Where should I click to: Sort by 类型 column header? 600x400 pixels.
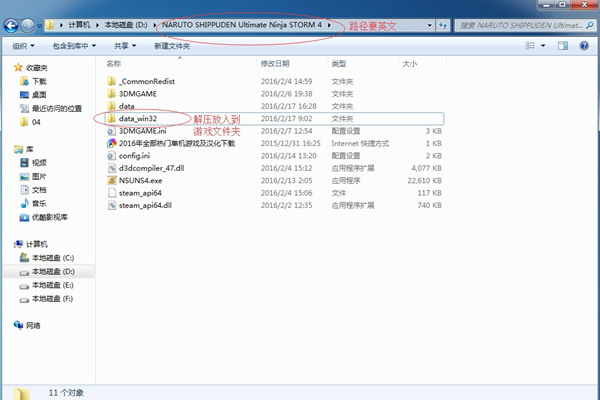(339, 64)
